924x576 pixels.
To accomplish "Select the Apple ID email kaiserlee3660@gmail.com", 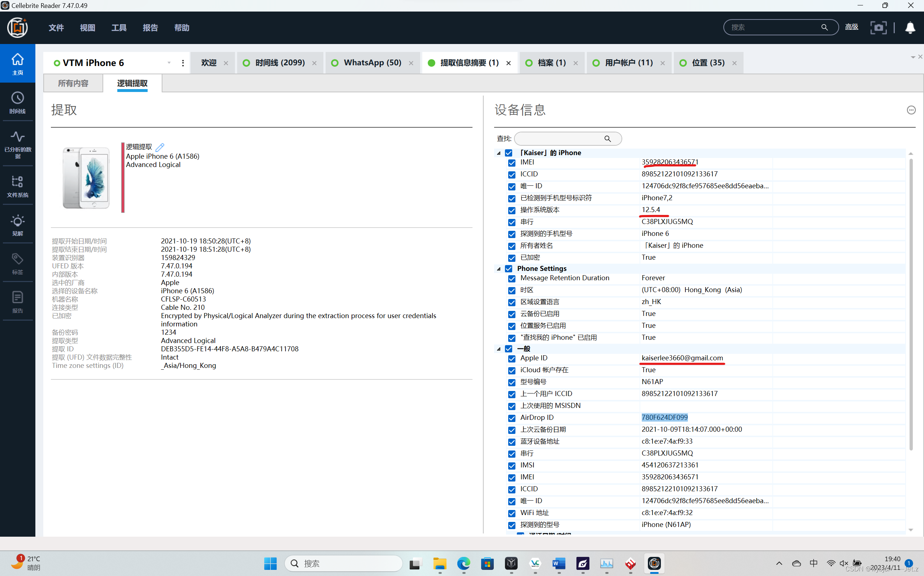I will 682,358.
